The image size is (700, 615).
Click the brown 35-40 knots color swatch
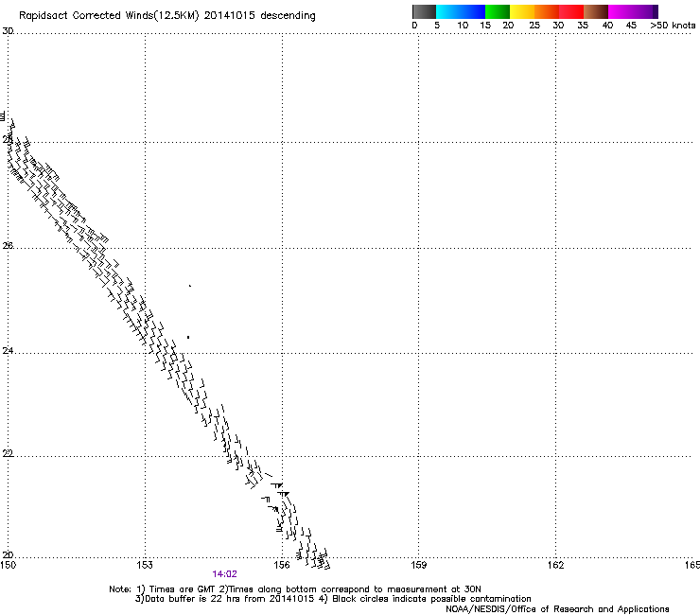596,11
